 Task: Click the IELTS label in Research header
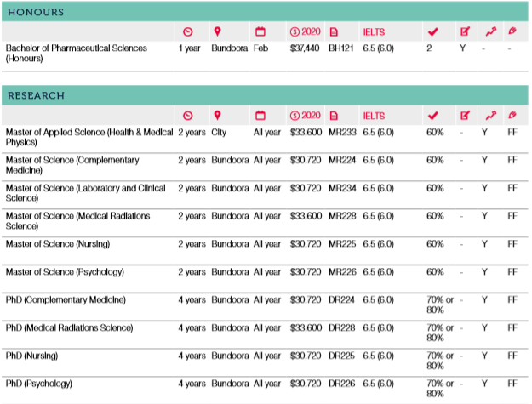(374, 116)
